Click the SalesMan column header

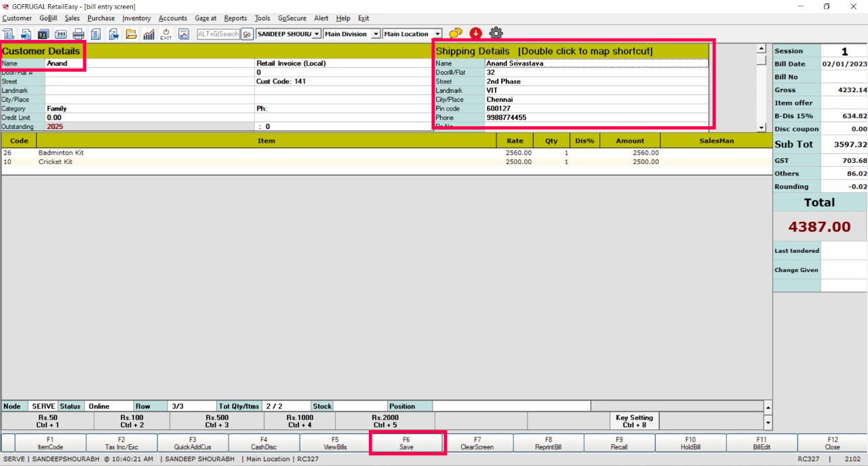pyautogui.click(x=716, y=140)
